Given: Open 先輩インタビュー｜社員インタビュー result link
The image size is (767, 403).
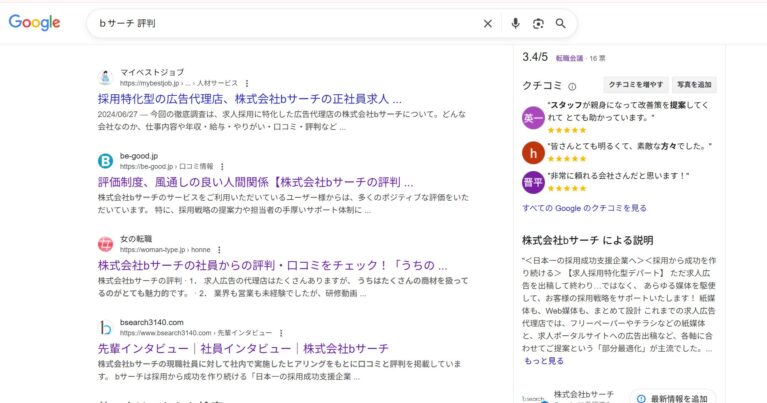Looking at the screenshot, I should 243,349.
